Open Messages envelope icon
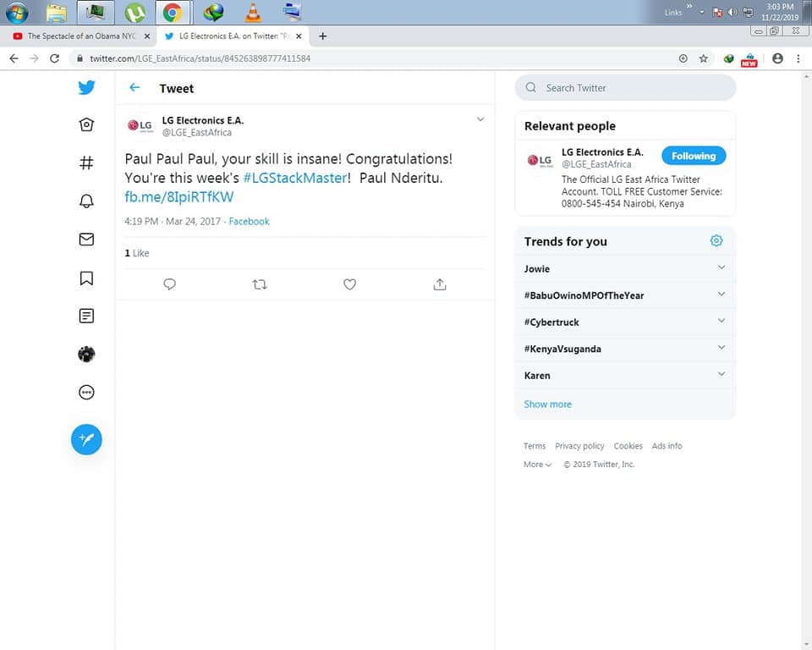This screenshot has height=650, width=812. 86,240
